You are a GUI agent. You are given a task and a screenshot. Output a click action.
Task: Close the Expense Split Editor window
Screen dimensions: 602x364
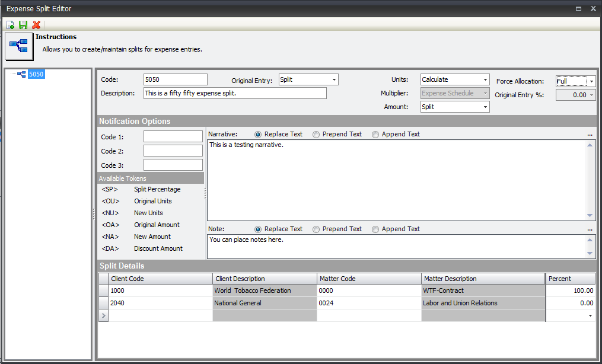pos(593,8)
